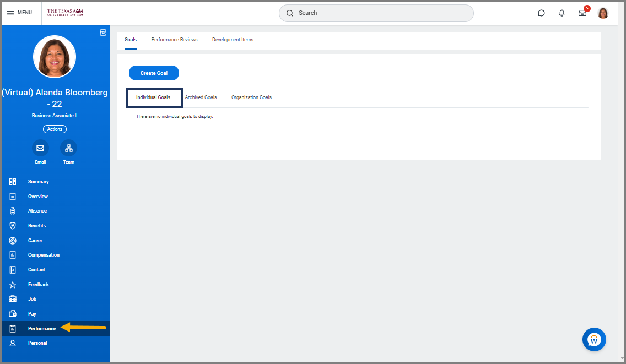Open the Team org chart icon
This screenshot has height=364, width=626.
[68, 148]
